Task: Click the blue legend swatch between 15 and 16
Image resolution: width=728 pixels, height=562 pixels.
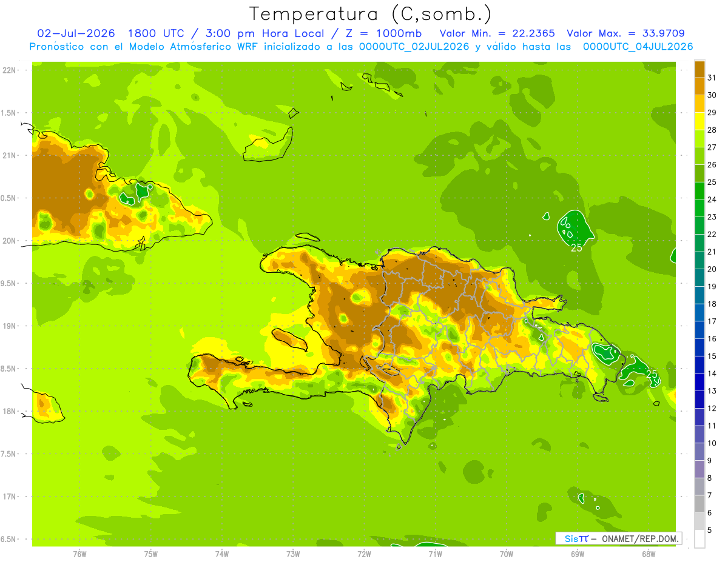Action: coord(699,347)
